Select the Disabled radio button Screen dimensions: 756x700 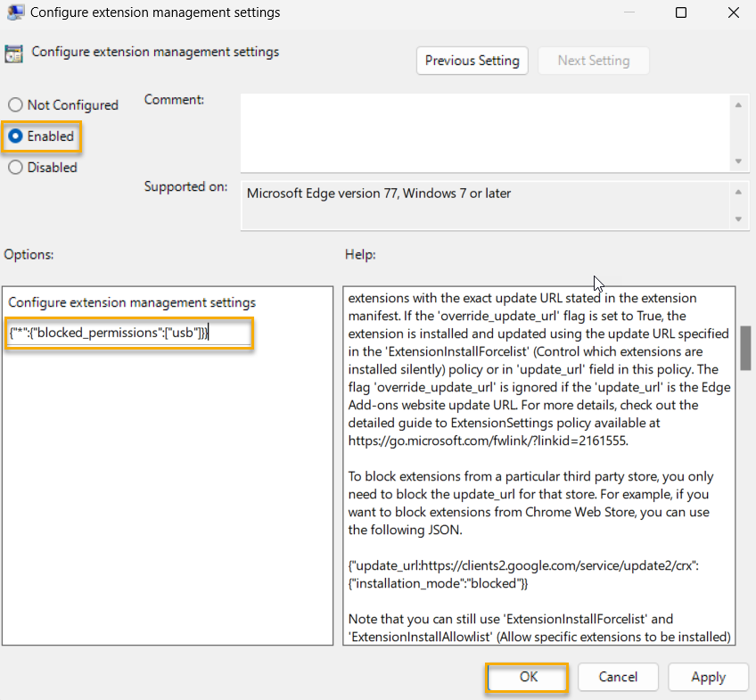(x=14, y=168)
